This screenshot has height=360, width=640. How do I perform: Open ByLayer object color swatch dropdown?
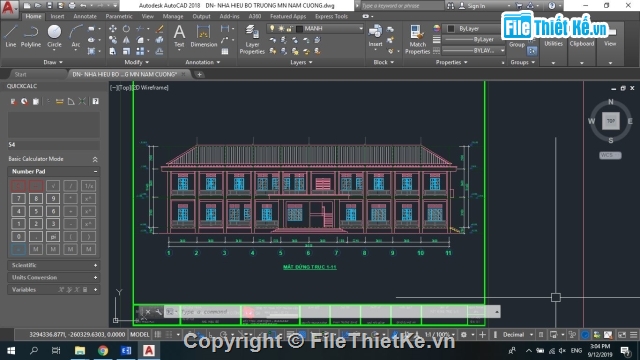(451, 29)
